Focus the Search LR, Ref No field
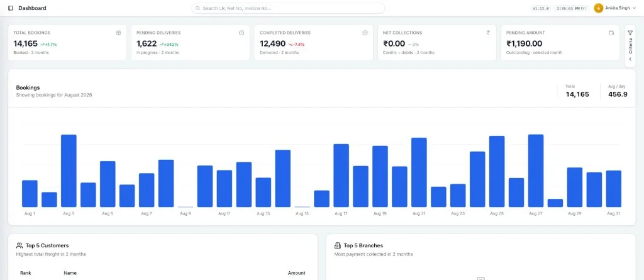 click(x=288, y=8)
